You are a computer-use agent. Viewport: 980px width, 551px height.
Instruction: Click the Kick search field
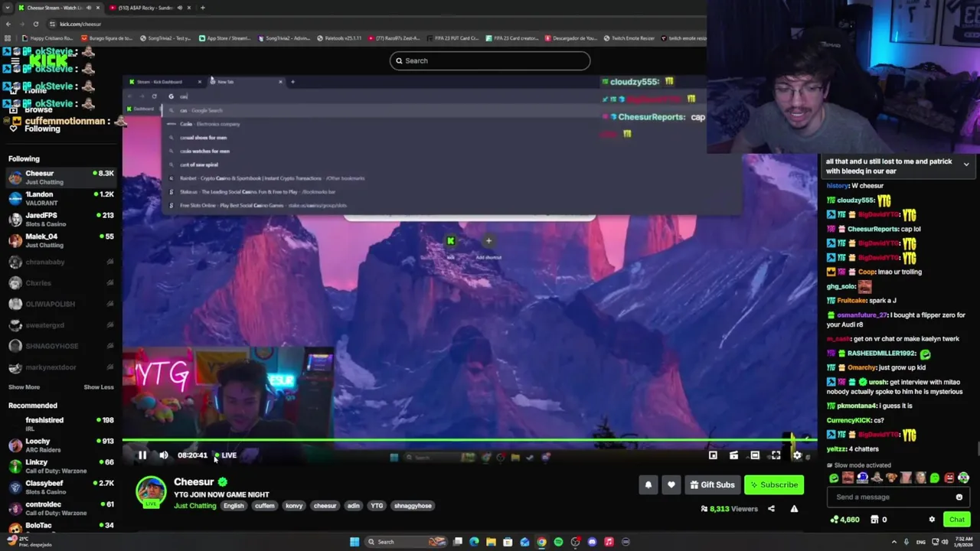click(x=490, y=60)
